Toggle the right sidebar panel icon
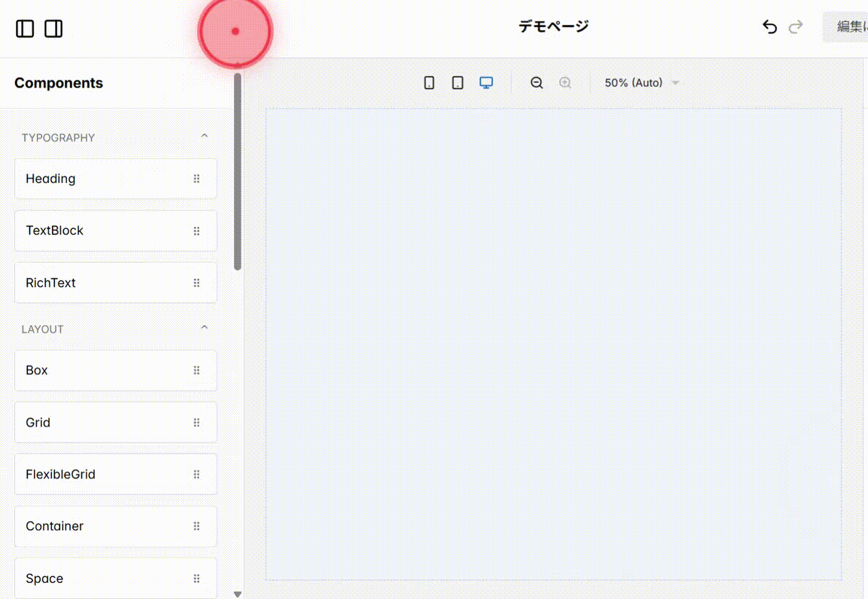The width and height of the screenshot is (868, 599). point(53,28)
